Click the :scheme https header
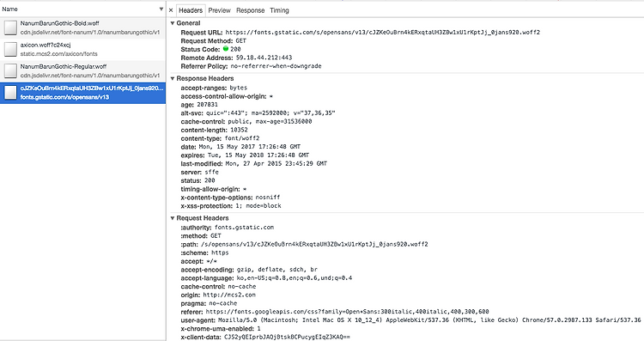The width and height of the screenshot is (644, 341). pos(204,253)
